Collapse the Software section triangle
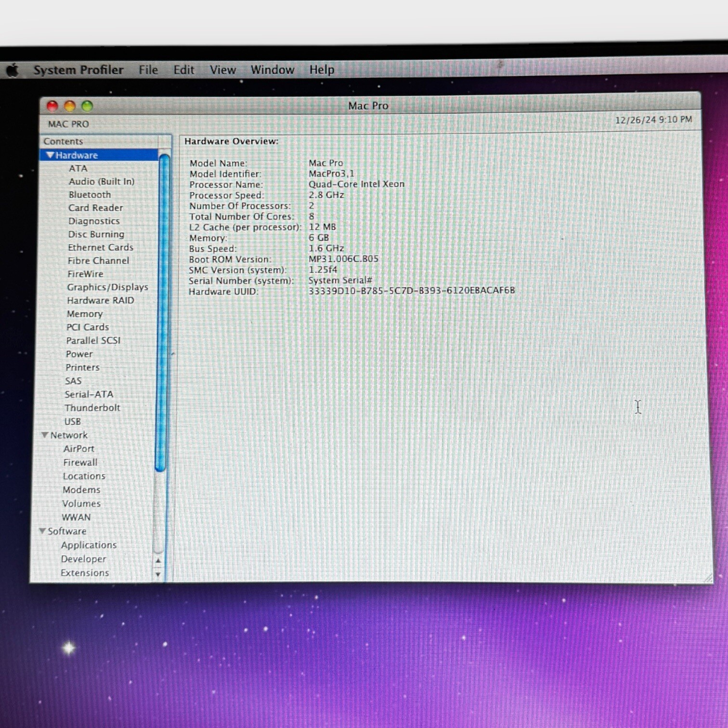This screenshot has width=728, height=728. (x=42, y=531)
